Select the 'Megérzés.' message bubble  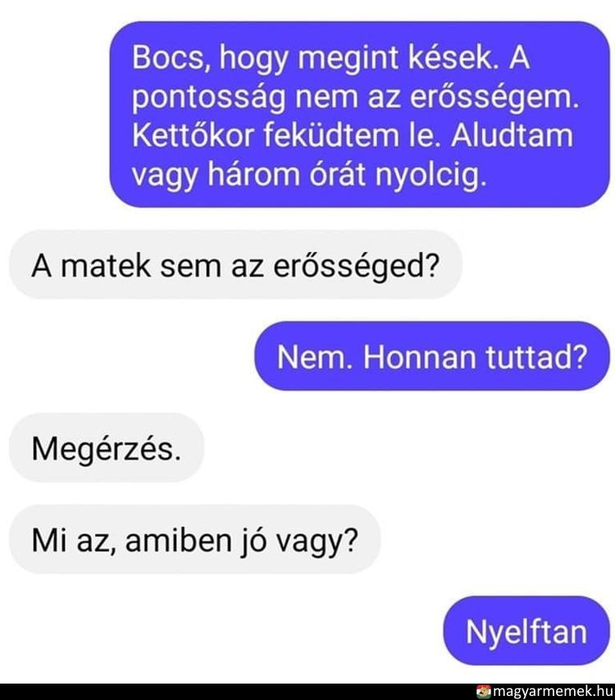107,448
